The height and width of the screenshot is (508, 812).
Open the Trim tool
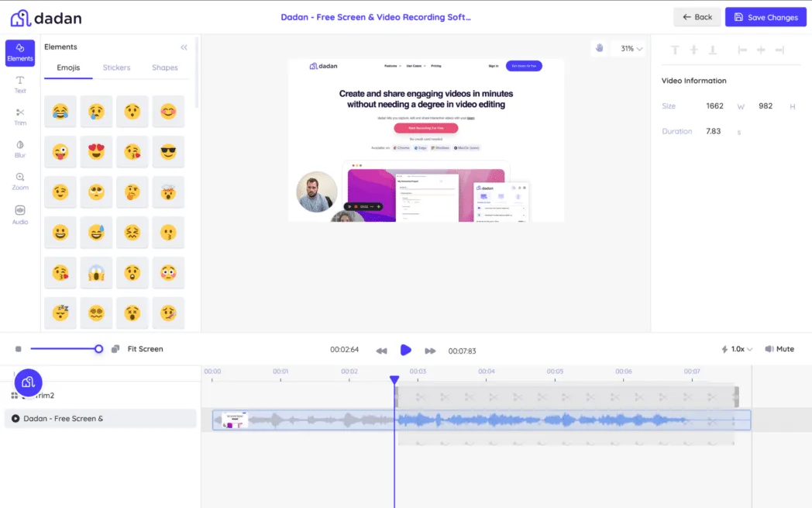pos(20,116)
